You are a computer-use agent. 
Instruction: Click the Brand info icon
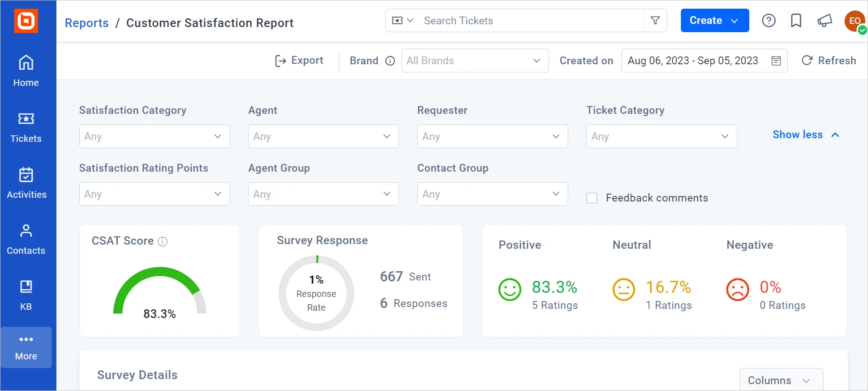[390, 61]
